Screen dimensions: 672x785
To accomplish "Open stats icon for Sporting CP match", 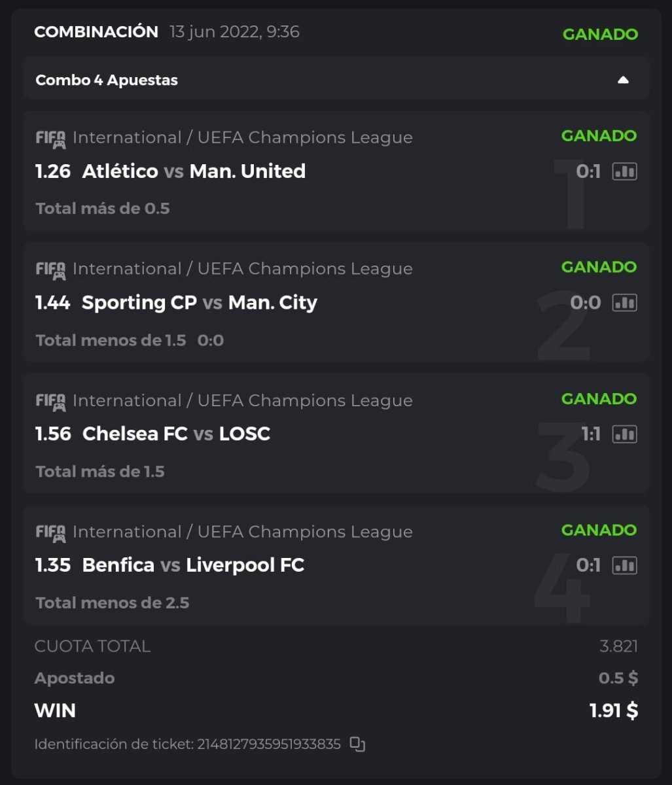I will click(624, 303).
